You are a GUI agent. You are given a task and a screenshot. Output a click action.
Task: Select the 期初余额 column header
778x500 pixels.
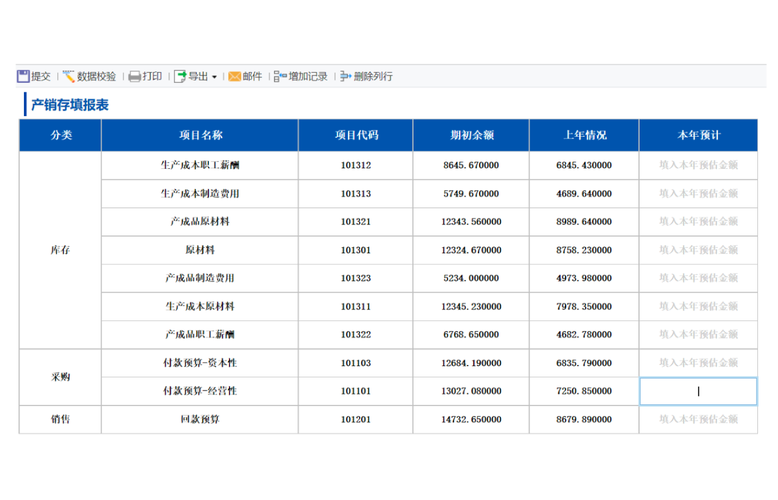[471, 135]
